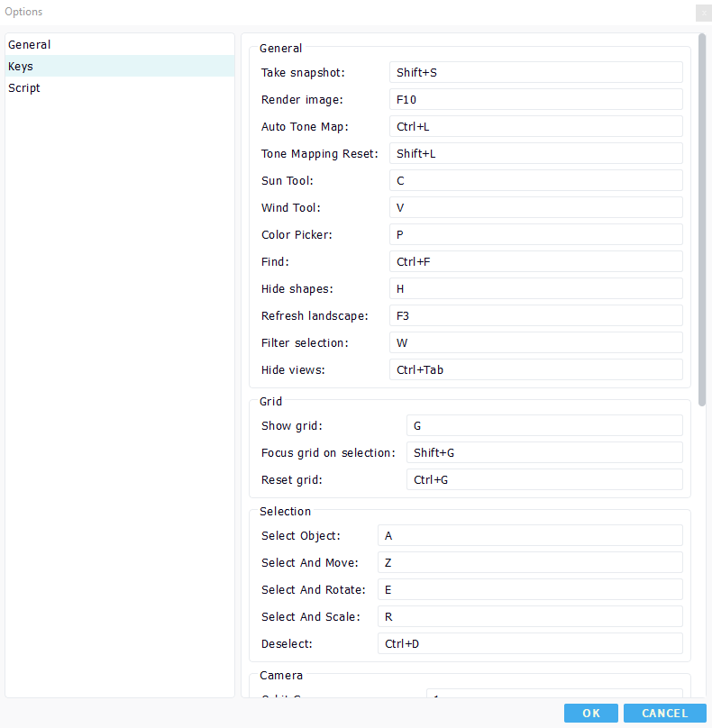Click the Take snapshot shortcut field

pos(535,73)
